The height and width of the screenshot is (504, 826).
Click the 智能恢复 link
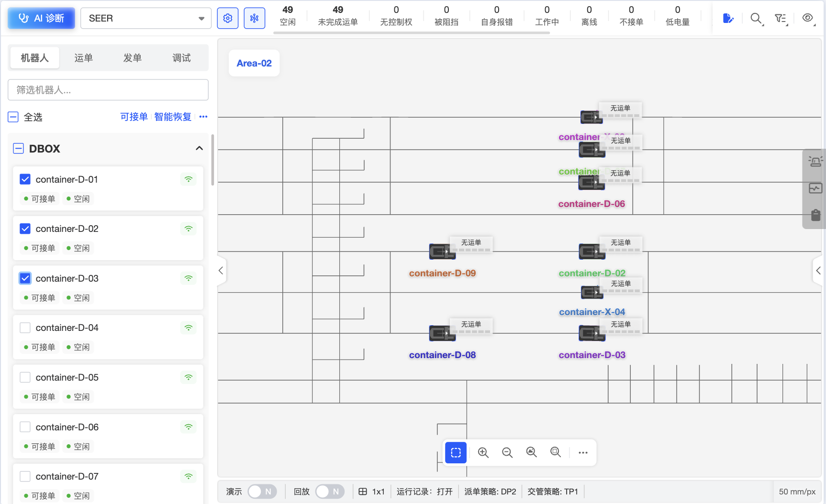coord(173,117)
